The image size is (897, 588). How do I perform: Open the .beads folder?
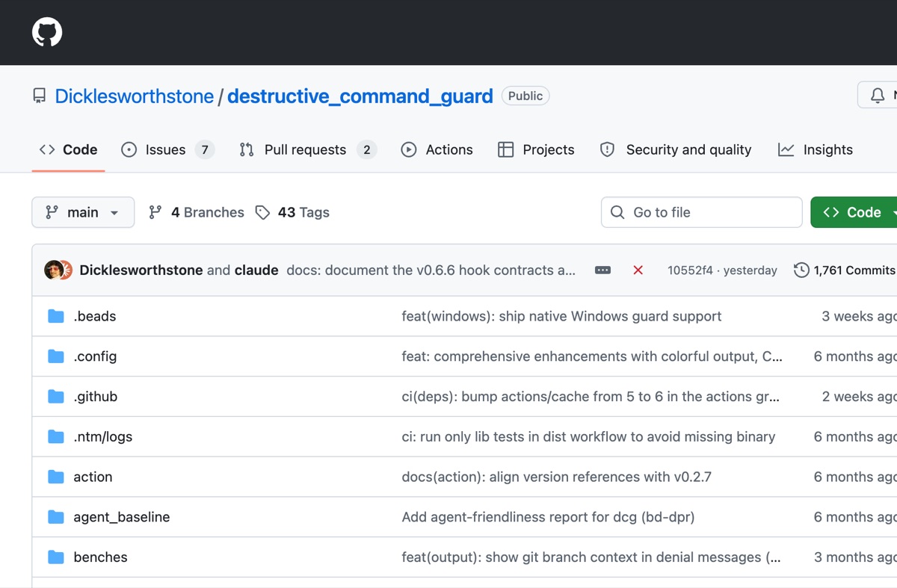tap(95, 316)
